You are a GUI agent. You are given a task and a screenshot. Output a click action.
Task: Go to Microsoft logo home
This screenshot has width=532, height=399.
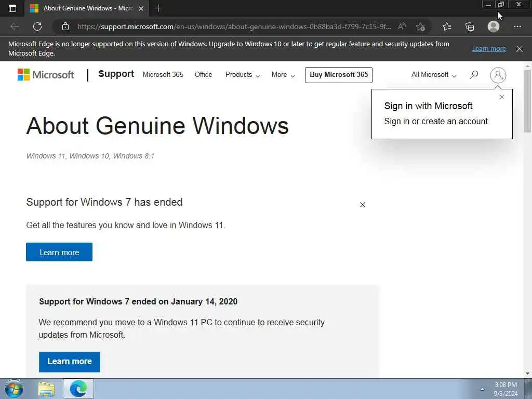pos(46,75)
